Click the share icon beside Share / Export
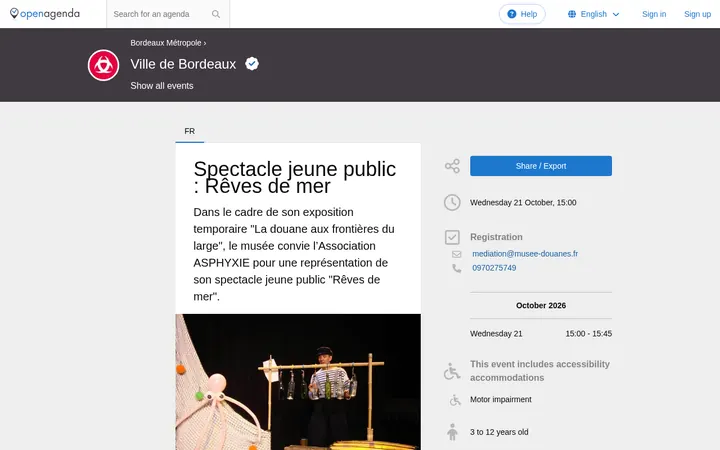The width and height of the screenshot is (720, 450). click(452, 166)
